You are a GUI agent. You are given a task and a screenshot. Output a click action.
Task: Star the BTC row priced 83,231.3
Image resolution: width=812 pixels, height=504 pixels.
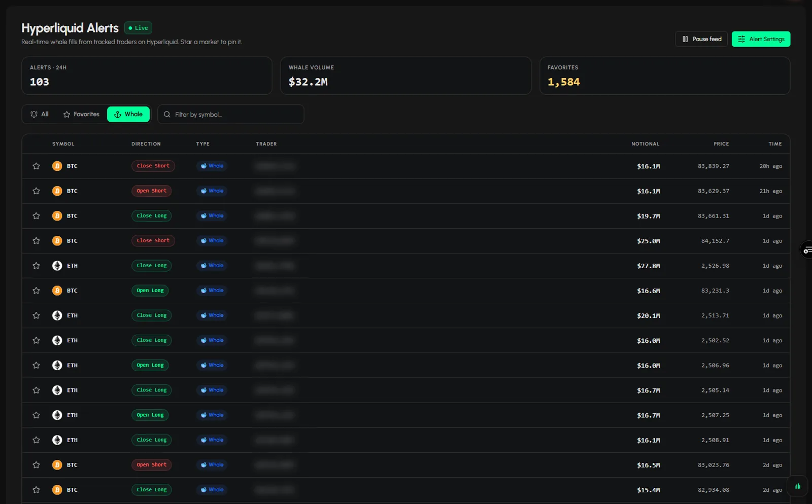point(36,291)
